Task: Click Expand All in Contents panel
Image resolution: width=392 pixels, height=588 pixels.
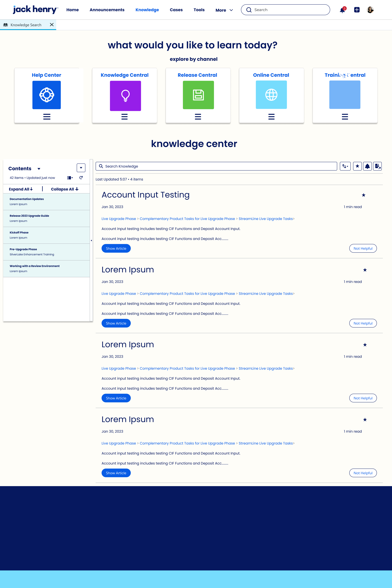Action: tap(21, 189)
